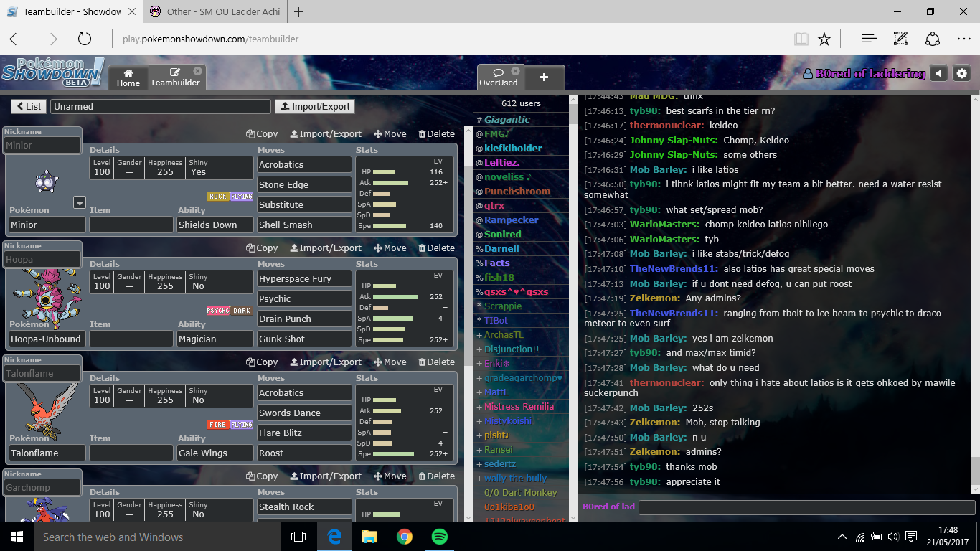Screen dimensions: 980x551
Task: Switch to SM OU Ladder browser tab
Action: 214,11
